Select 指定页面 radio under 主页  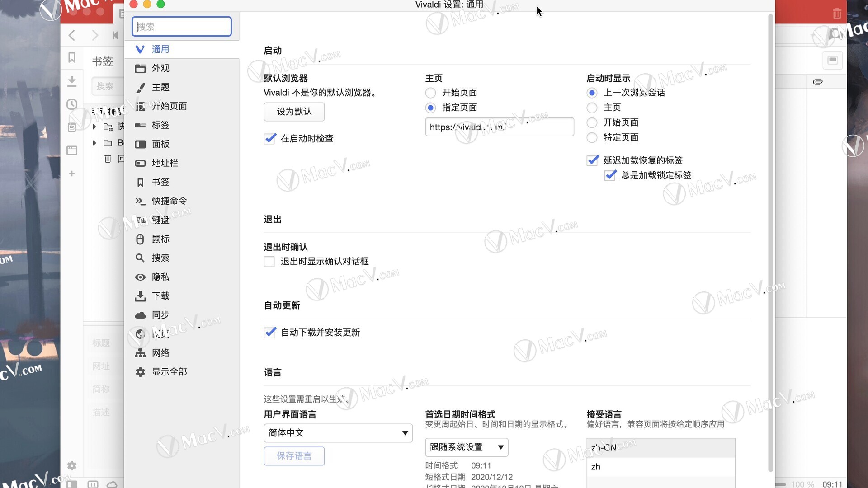tap(430, 108)
